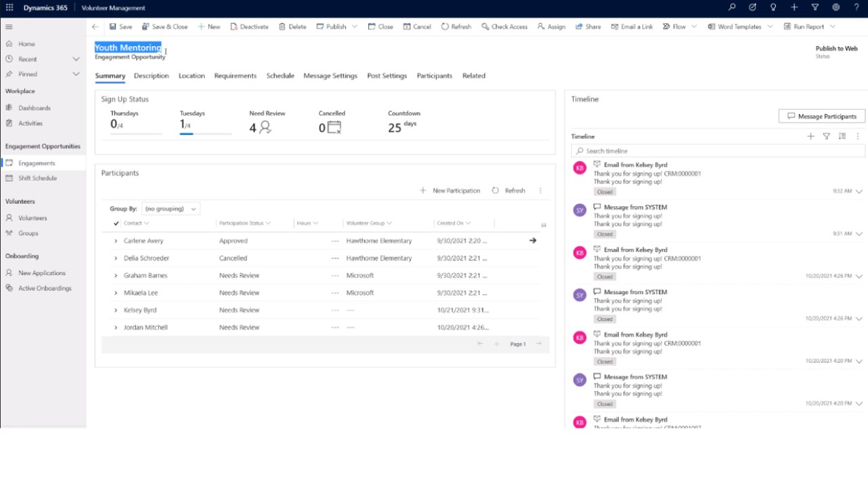Expand the Delia Schroeder row
Screen dimensions: 868x488
pyautogui.click(x=115, y=258)
